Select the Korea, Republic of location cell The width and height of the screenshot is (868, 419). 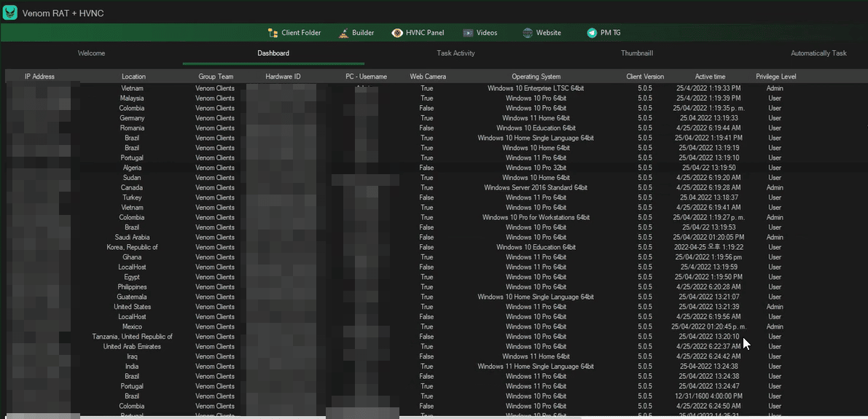[133, 247]
